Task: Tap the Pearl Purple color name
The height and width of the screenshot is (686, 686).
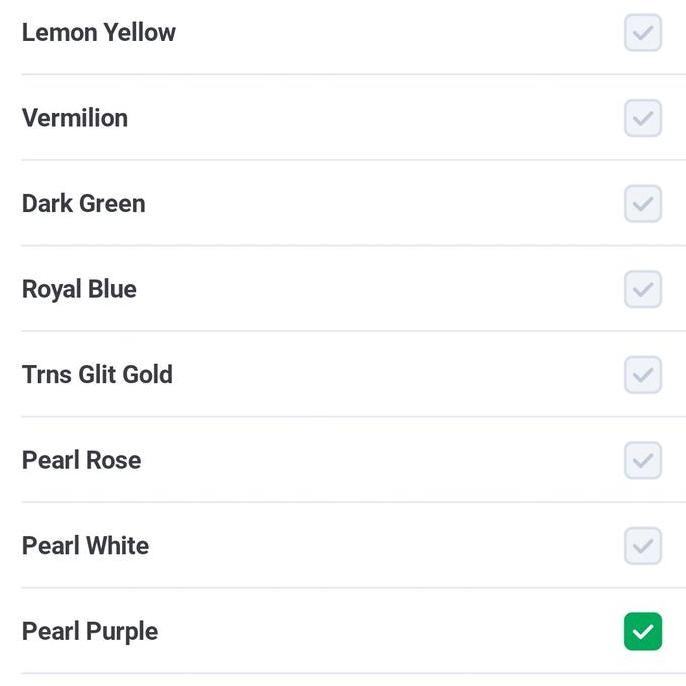Action: (90, 632)
